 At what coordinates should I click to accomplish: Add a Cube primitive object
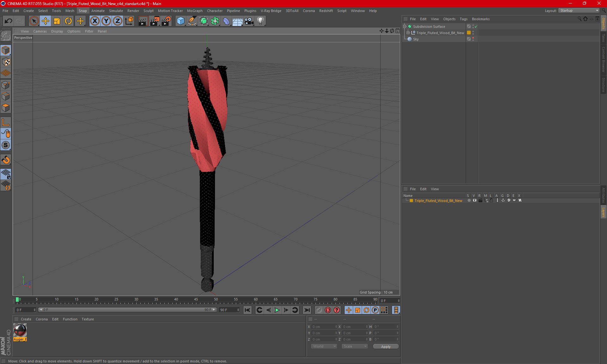[181, 21]
